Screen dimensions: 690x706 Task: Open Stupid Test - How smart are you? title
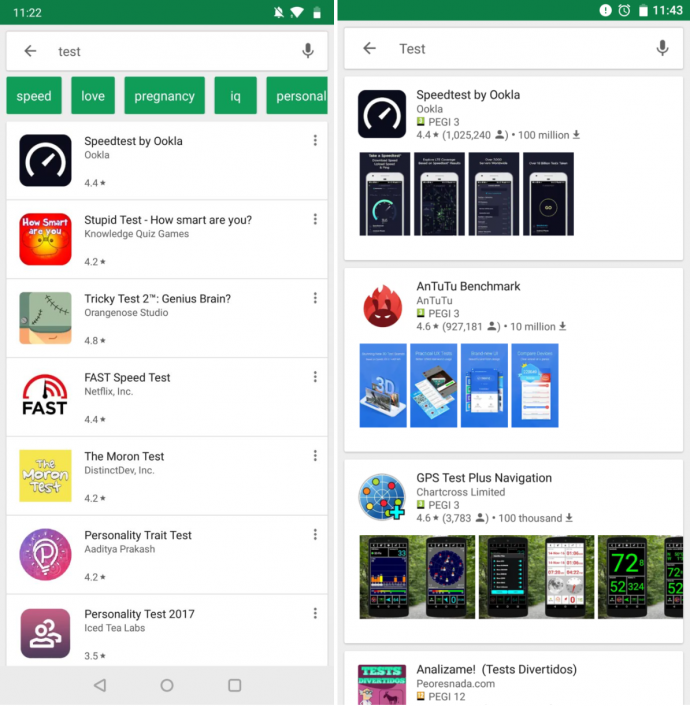[x=168, y=220]
